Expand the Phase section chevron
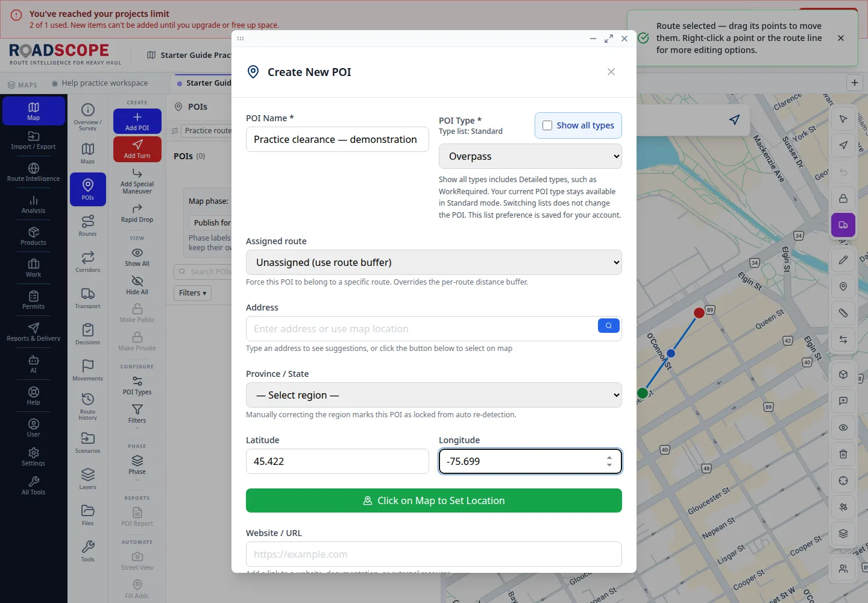Image resolution: width=868 pixels, height=603 pixels. (x=137, y=480)
